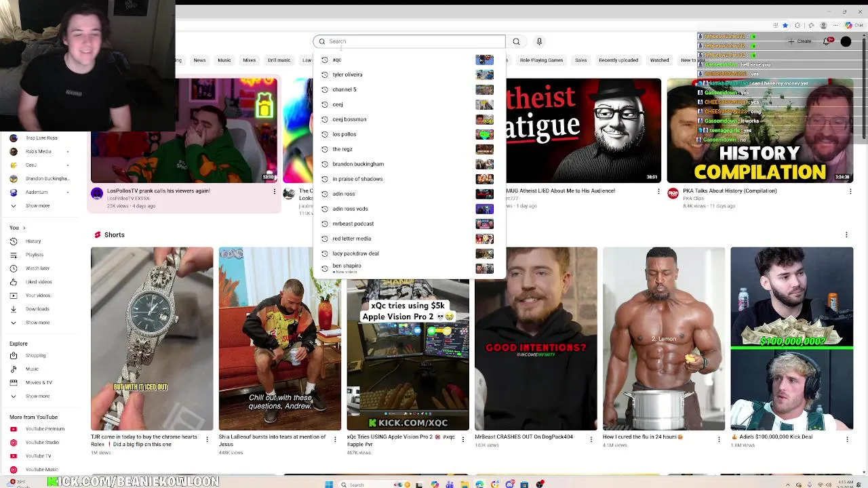Open options for Shia LaBeouf short
Viewport: 868px width, 488px height.
coord(335,439)
